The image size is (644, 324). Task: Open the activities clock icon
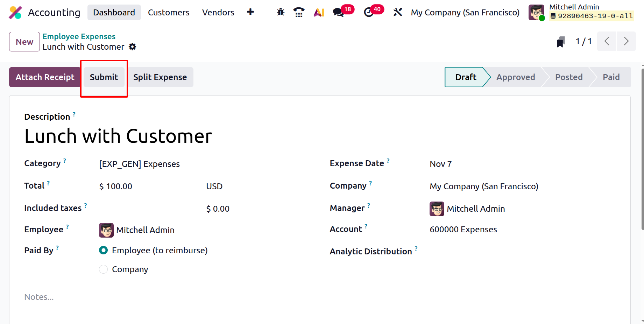(x=369, y=12)
